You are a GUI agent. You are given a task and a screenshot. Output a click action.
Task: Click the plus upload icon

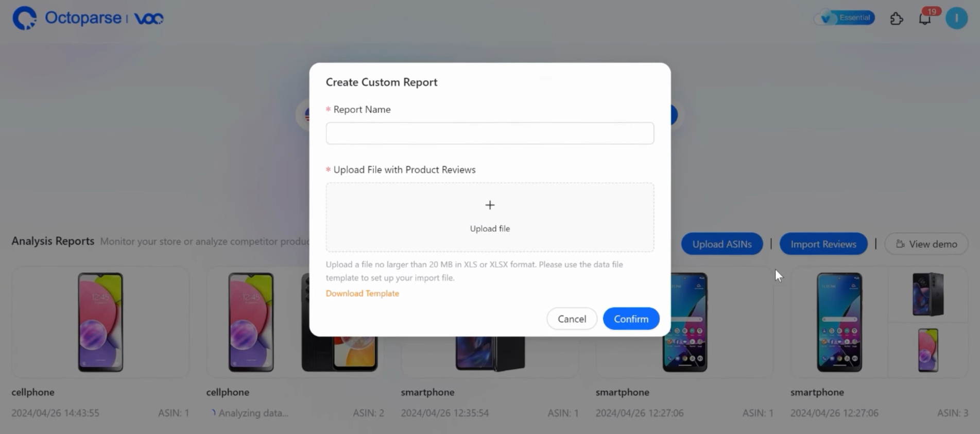tap(490, 205)
